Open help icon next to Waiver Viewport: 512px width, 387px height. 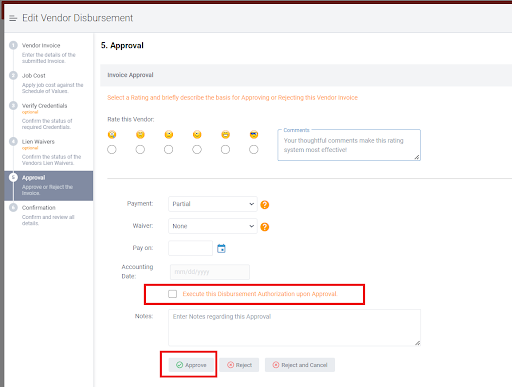(x=265, y=227)
